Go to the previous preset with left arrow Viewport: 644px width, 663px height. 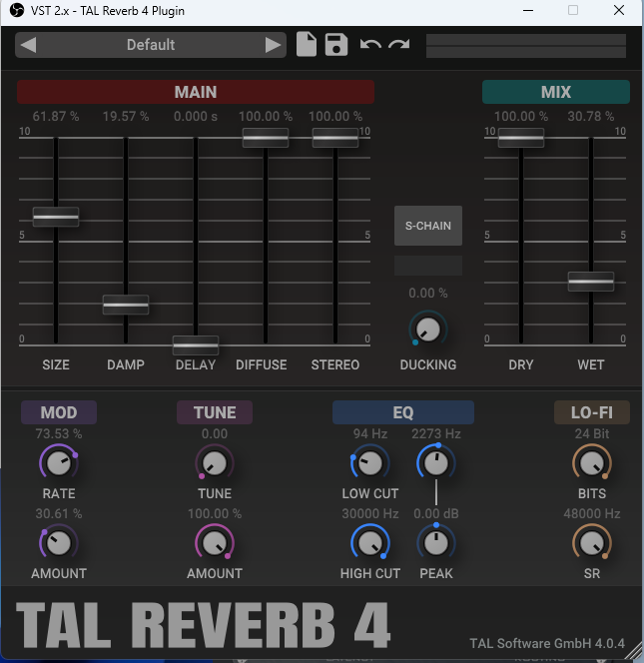(28, 45)
